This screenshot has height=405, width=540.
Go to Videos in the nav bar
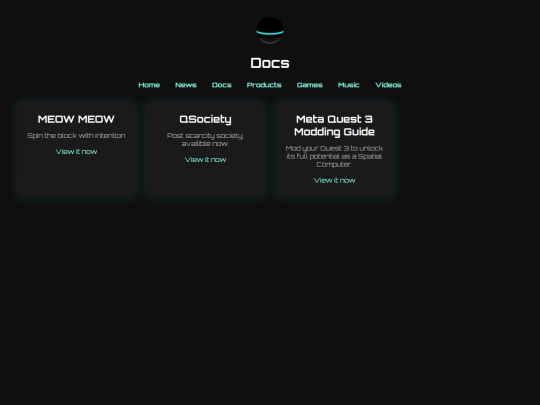388,85
